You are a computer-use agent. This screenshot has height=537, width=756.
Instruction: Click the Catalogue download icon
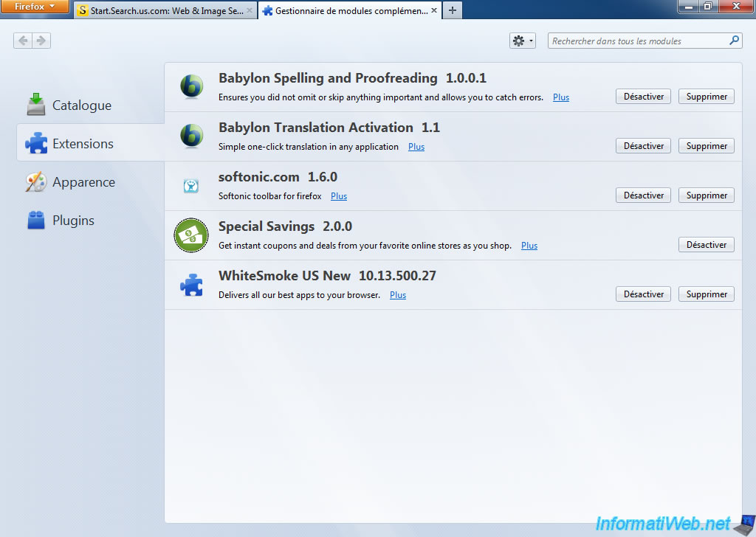(x=35, y=105)
